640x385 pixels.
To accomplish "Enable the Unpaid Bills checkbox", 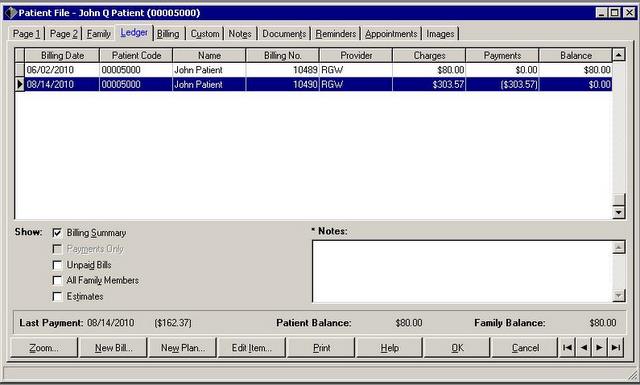I will (57, 265).
